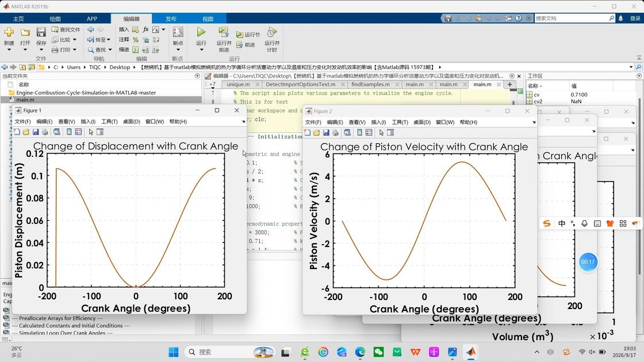Select the findExamples.m editor tab
This screenshot has height=362, width=644.
pos(370,84)
